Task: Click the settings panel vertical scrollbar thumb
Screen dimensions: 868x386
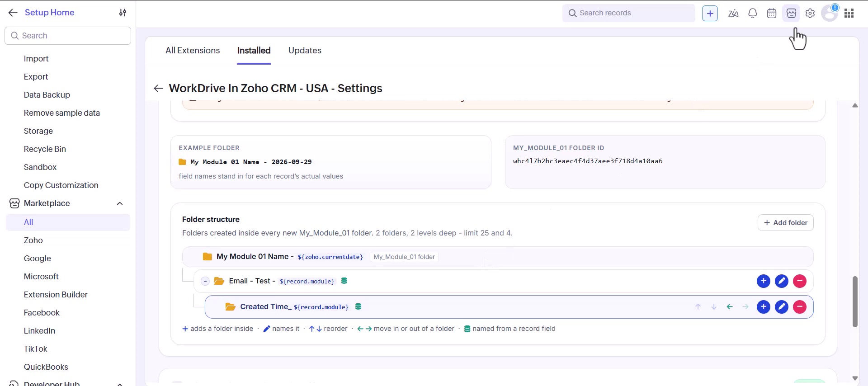Action: [855, 301]
